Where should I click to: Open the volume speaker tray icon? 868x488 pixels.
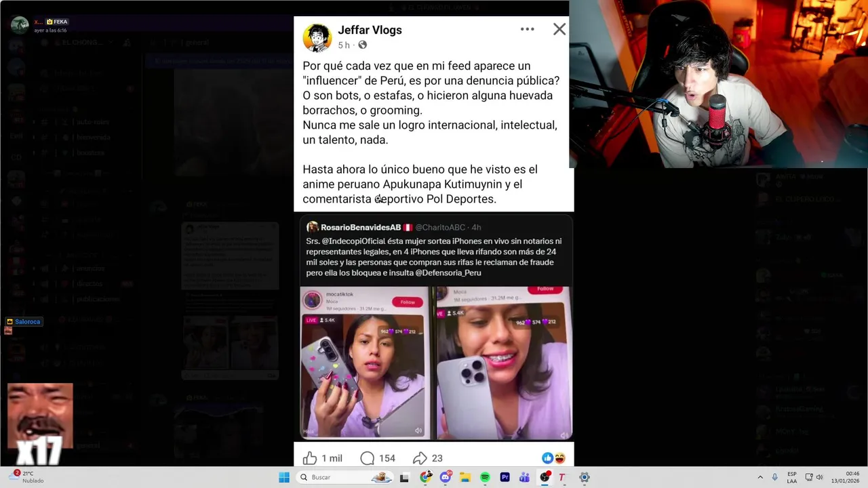pyautogui.click(x=819, y=477)
